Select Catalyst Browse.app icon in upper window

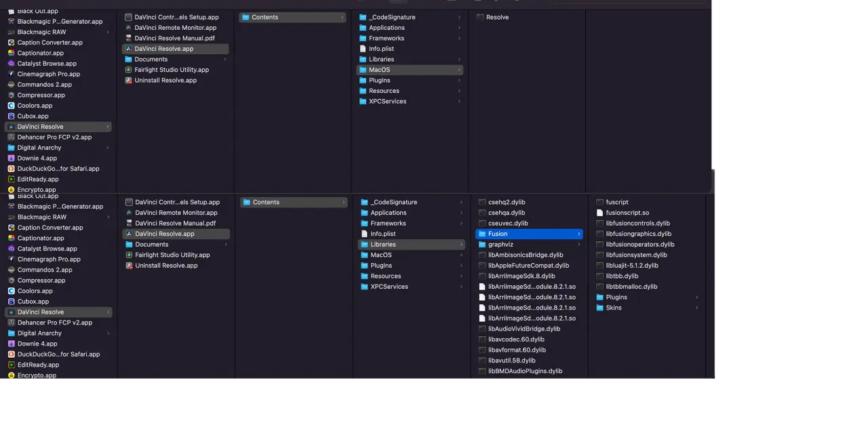coord(11,64)
